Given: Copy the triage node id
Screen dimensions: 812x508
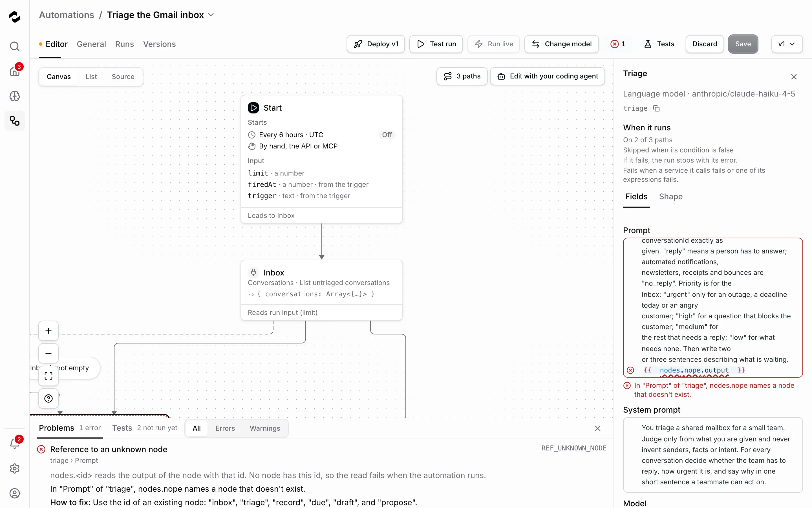Looking at the screenshot, I should pos(656,108).
